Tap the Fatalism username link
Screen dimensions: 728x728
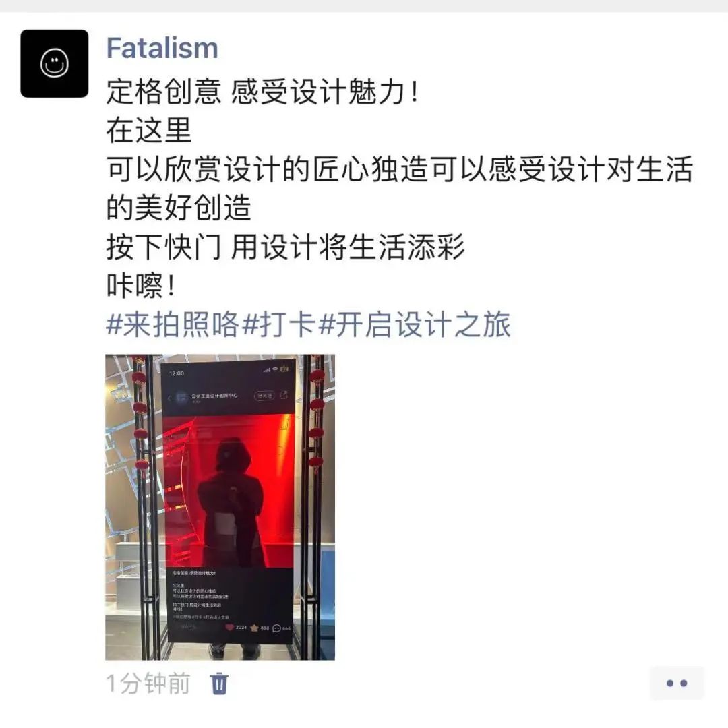(162, 48)
